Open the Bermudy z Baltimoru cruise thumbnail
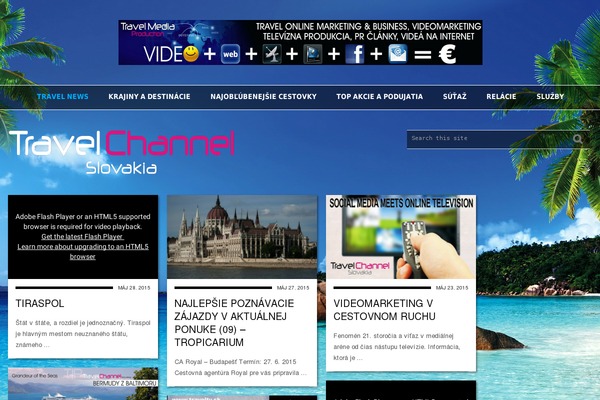This screenshot has height=400, width=600. coord(83,384)
